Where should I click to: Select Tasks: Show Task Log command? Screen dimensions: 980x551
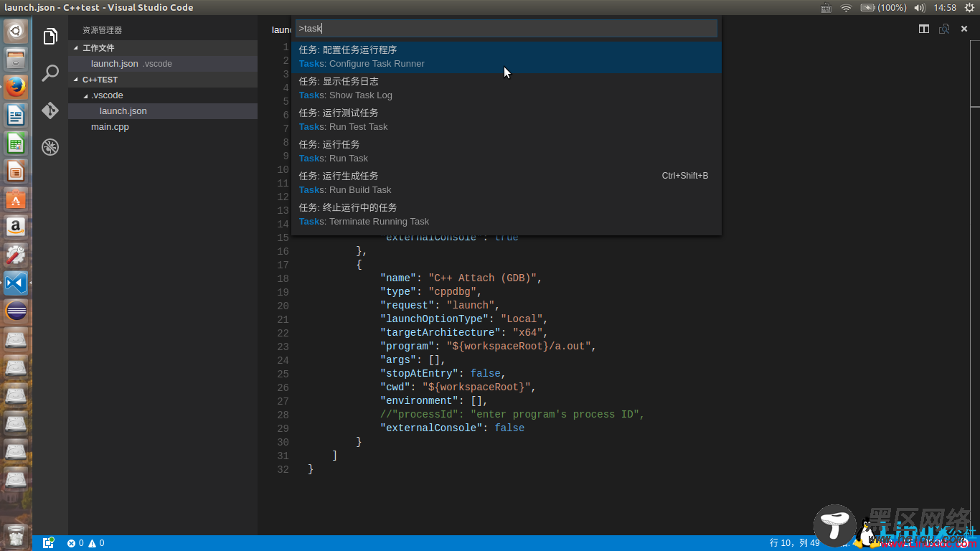[507, 88]
